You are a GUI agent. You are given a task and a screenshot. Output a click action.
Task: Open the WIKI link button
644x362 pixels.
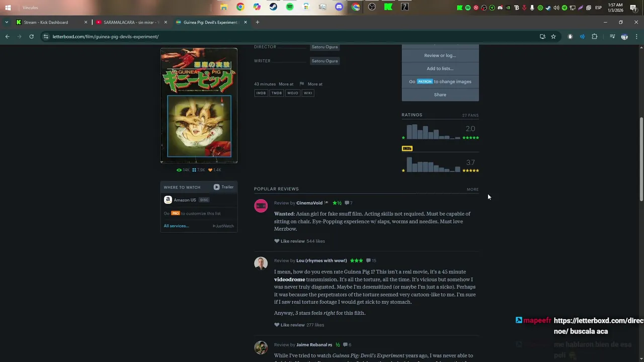click(308, 93)
